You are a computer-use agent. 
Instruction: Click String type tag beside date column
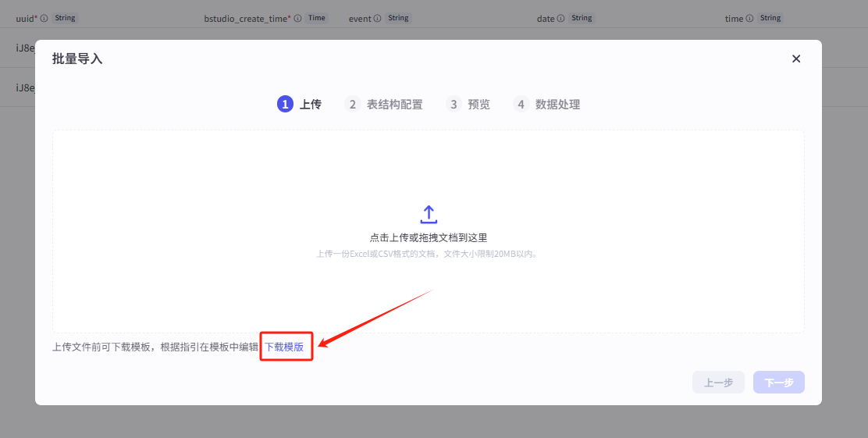(x=582, y=18)
